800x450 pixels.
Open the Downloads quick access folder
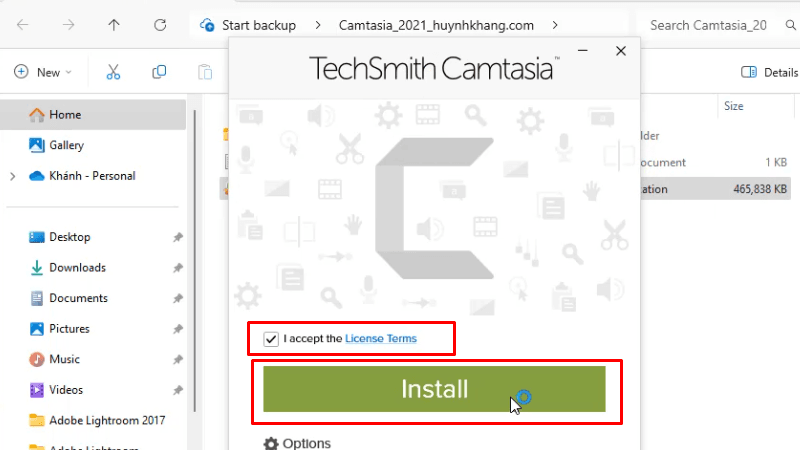[x=77, y=268]
